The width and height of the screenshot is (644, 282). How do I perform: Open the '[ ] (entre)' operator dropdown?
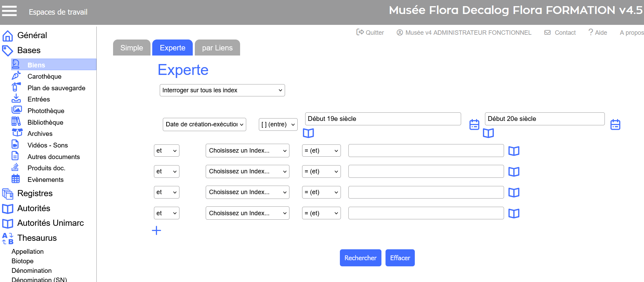click(278, 124)
